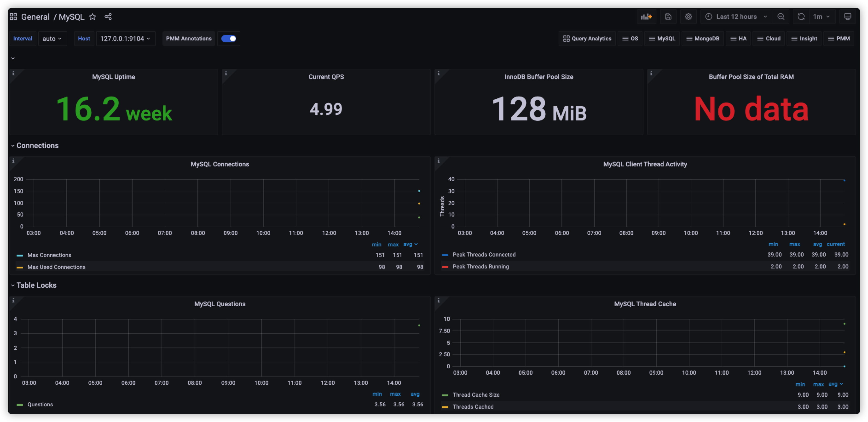Isolate Threads Cached series

(x=473, y=407)
